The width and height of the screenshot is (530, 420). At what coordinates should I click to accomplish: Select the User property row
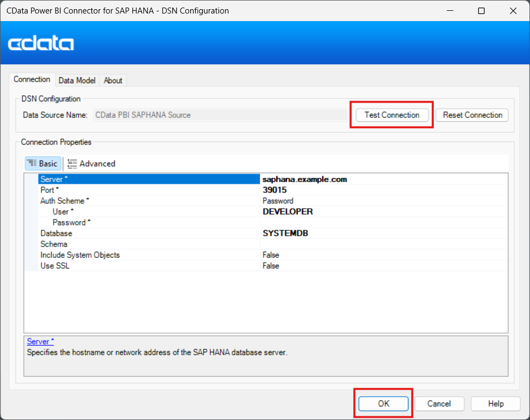(149, 212)
